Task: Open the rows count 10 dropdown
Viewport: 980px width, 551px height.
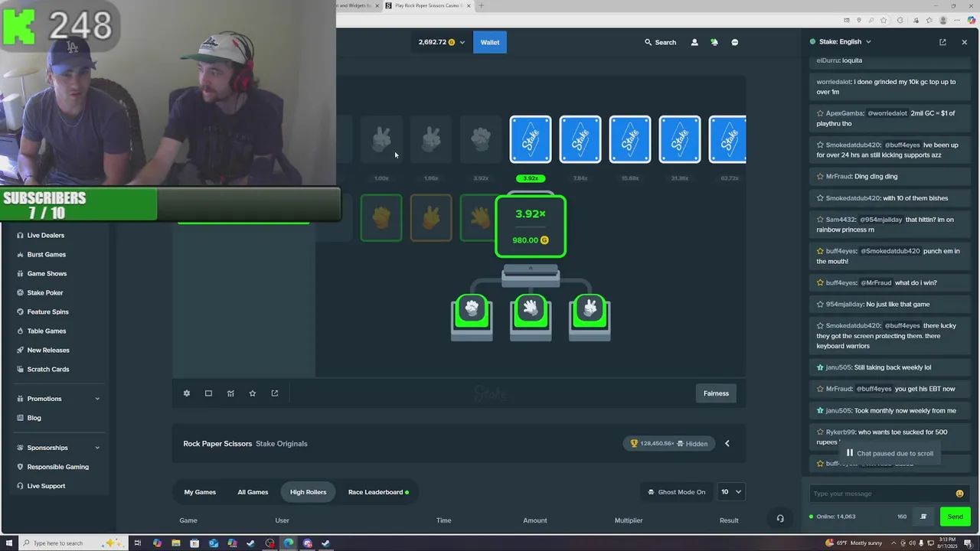Action: pos(731,492)
